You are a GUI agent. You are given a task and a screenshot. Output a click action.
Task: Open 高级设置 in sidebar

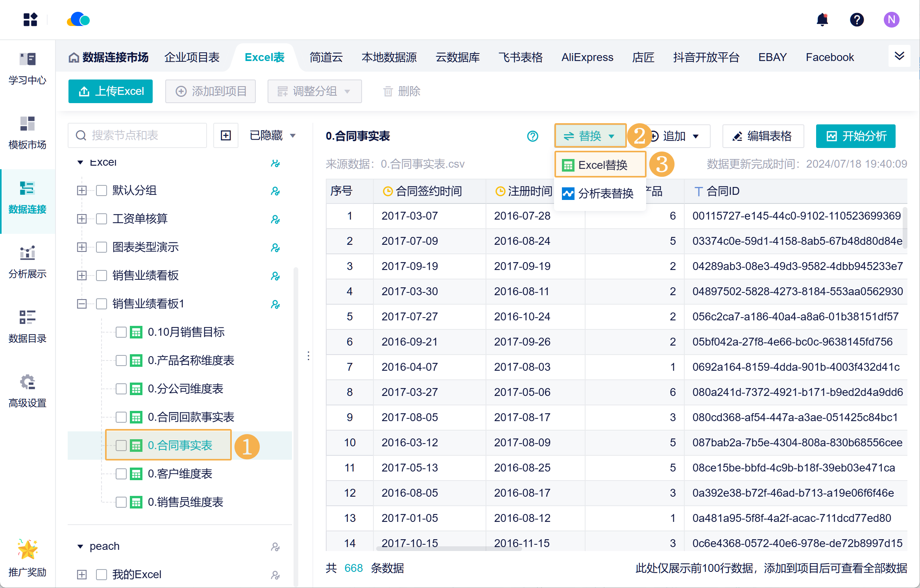28,392
